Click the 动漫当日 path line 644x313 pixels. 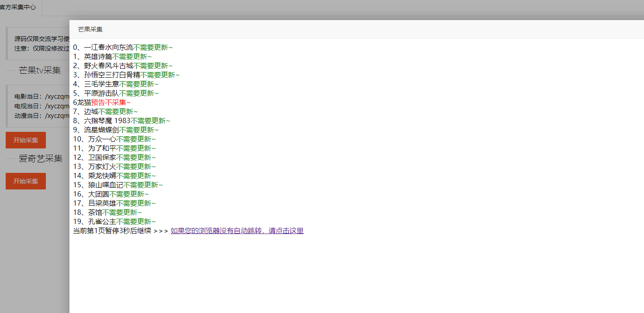tap(42, 116)
